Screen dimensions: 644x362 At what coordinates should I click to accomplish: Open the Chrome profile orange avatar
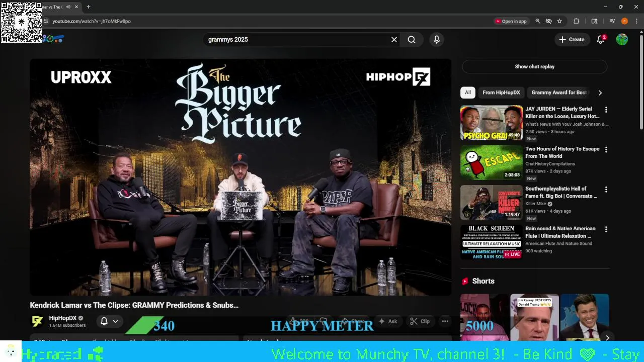point(624,21)
